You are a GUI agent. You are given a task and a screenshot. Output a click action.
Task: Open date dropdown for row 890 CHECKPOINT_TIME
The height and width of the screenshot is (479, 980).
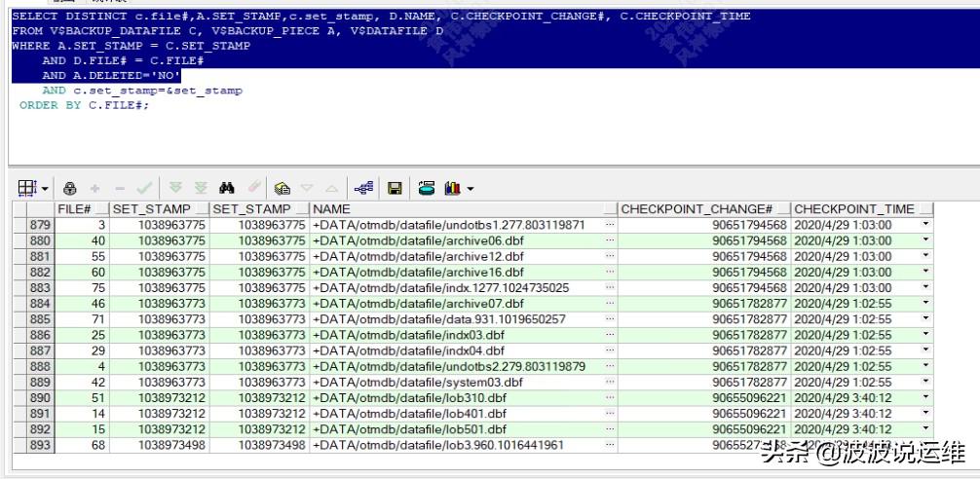pos(924,398)
